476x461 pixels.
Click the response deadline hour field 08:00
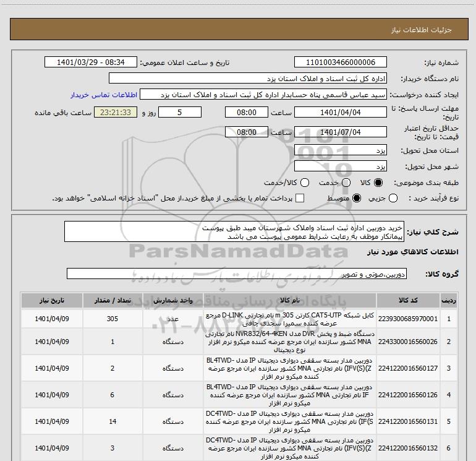247,113
